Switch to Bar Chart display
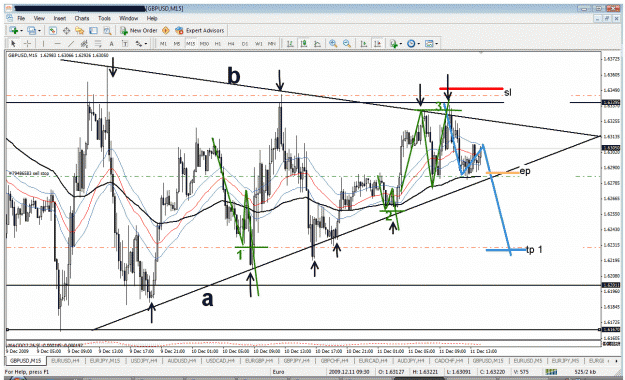The width and height of the screenshot is (625, 380). tap(290, 43)
